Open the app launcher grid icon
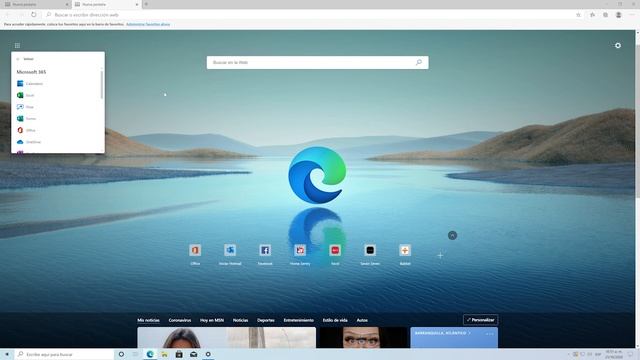Image resolution: width=640 pixels, height=360 pixels. coord(17,45)
